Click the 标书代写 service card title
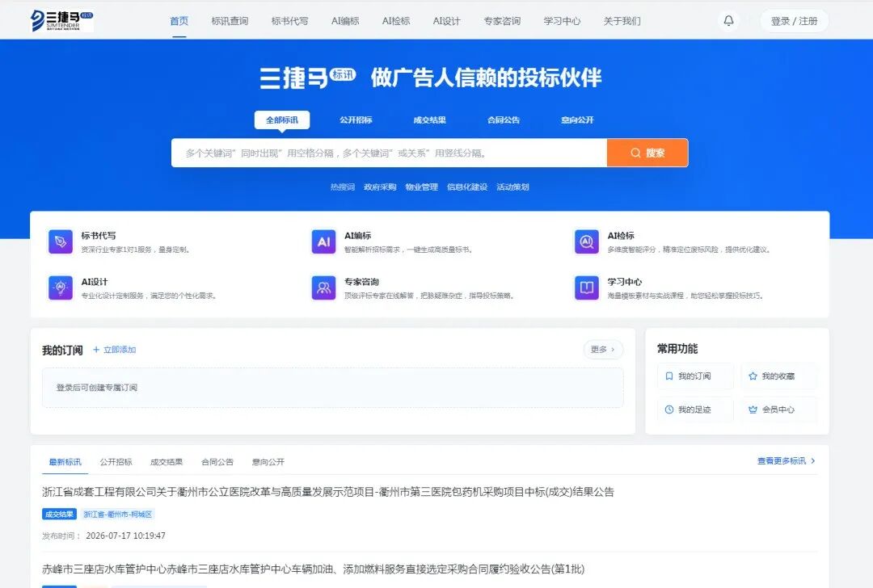 pos(99,236)
